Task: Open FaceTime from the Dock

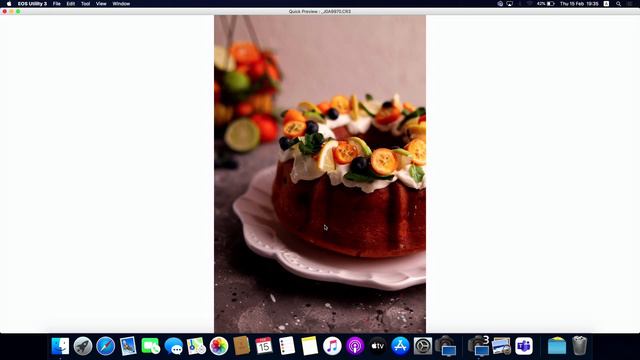Action: pos(151,346)
